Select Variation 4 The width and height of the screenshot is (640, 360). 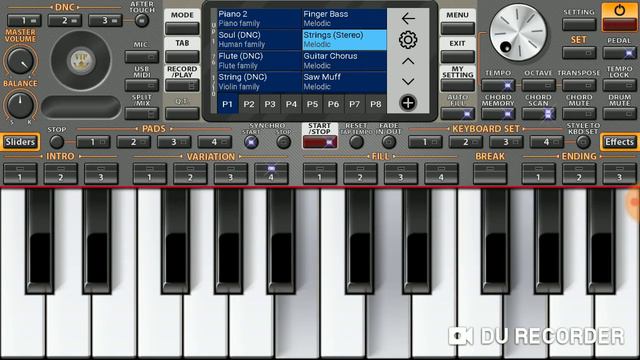coord(271,173)
